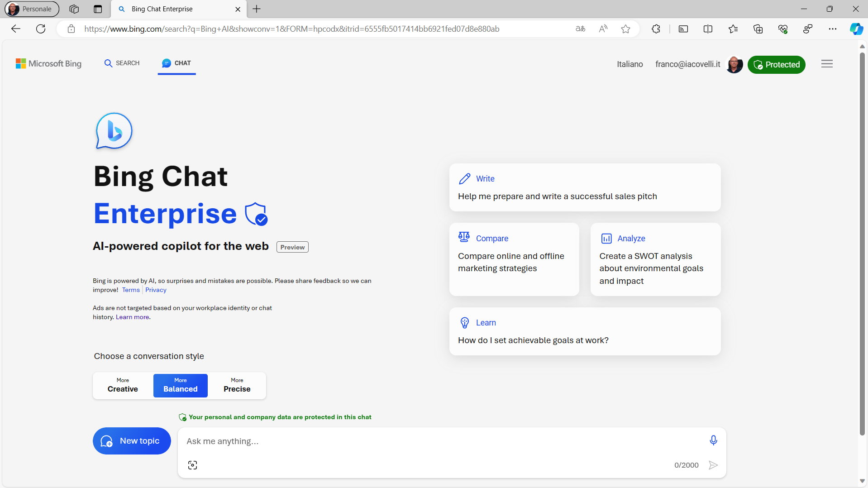The image size is (868, 488).
Task: Click the shield checkmark beside Enterprise
Action: point(256,214)
